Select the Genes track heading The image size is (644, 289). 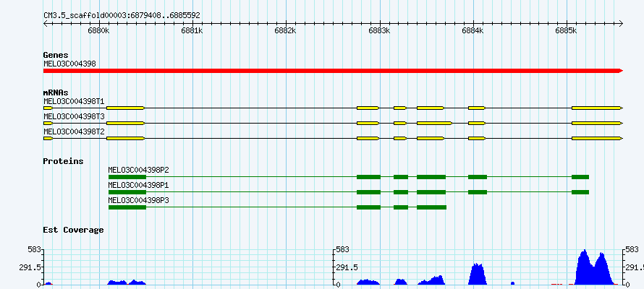point(56,55)
